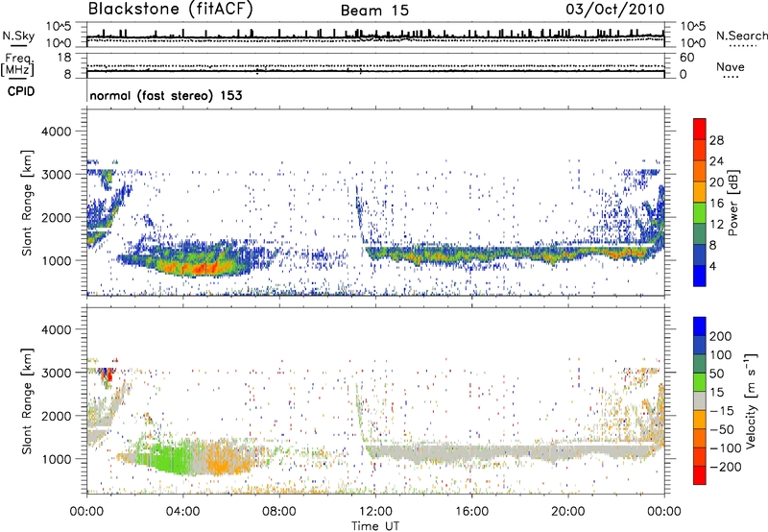Click '1000' on velocity panel range axis
Screen dimensions: 768x532
(x=56, y=459)
